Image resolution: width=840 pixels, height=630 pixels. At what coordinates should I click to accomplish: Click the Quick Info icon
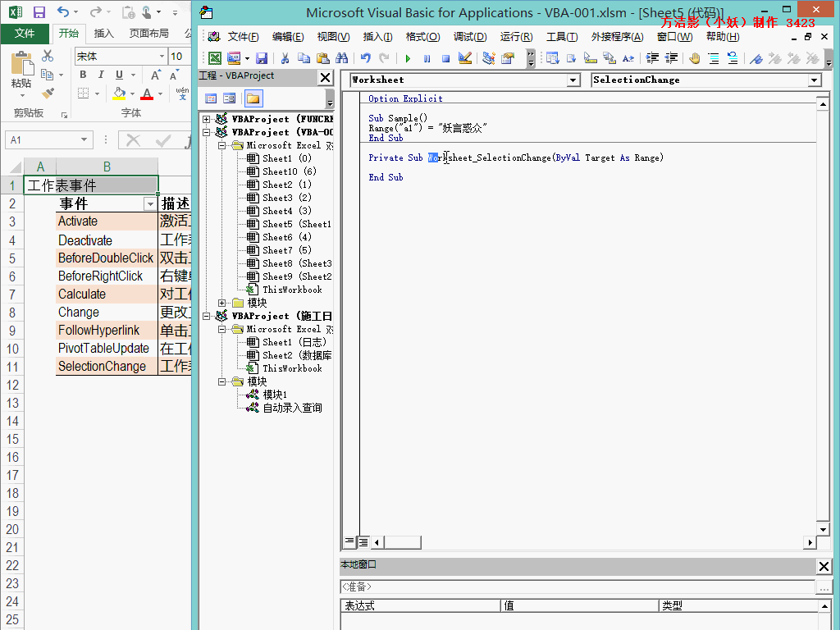pyautogui.click(x=591, y=58)
